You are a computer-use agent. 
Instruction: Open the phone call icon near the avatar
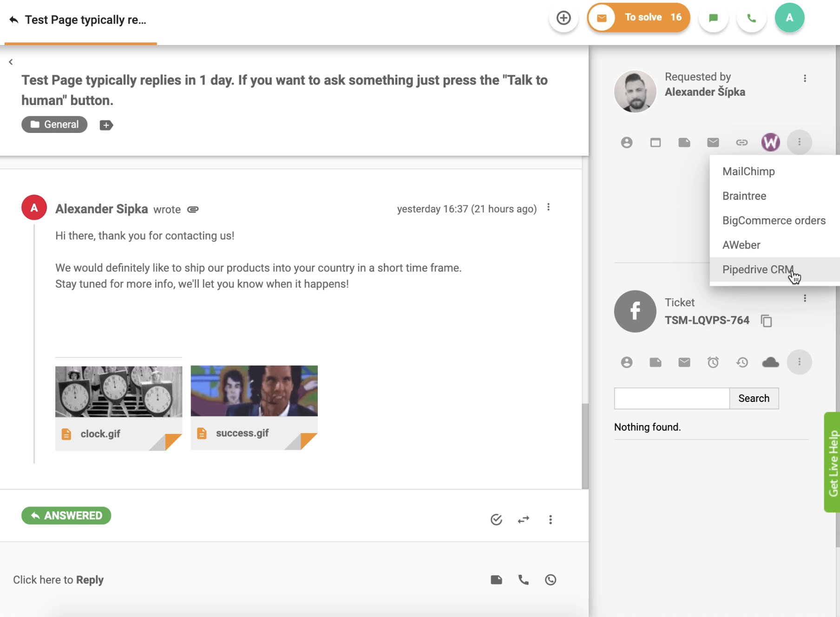pos(751,18)
